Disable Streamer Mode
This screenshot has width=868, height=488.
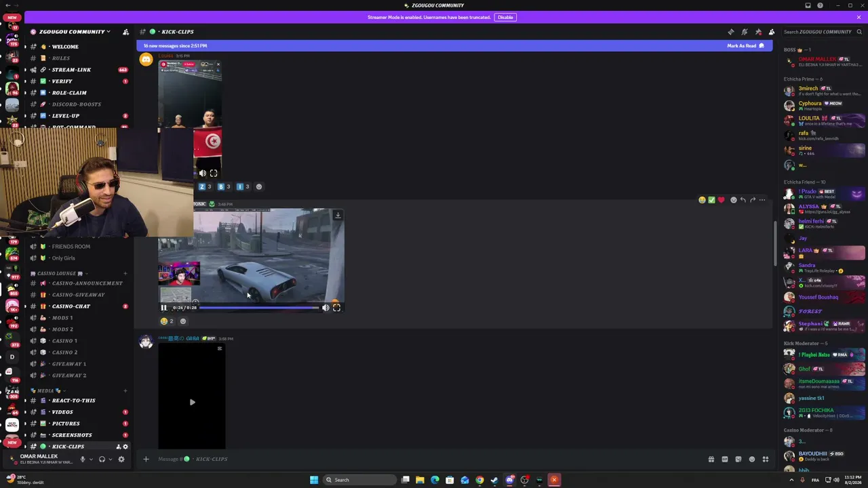pyautogui.click(x=505, y=17)
